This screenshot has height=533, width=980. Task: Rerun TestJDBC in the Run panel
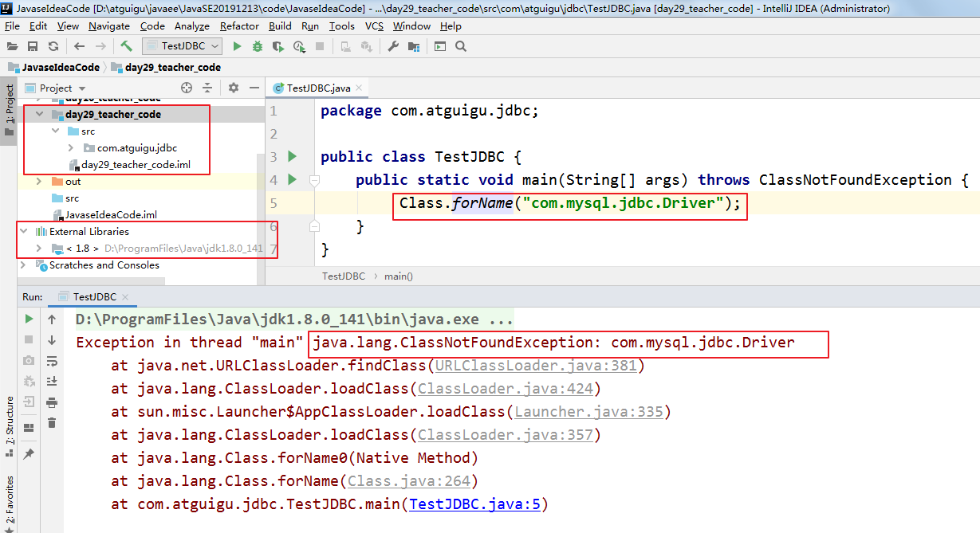click(29, 319)
